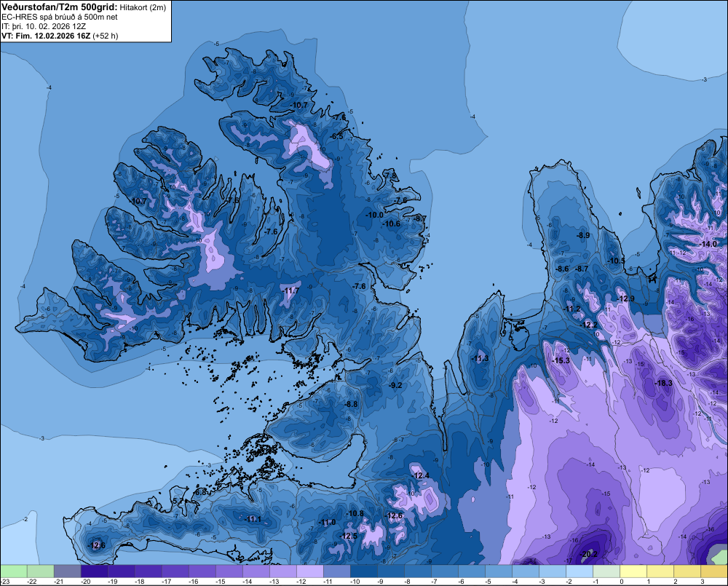This screenshot has width=728, height=586.
Task: Click the -11.1 temperature value on the map
Action: [253, 519]
